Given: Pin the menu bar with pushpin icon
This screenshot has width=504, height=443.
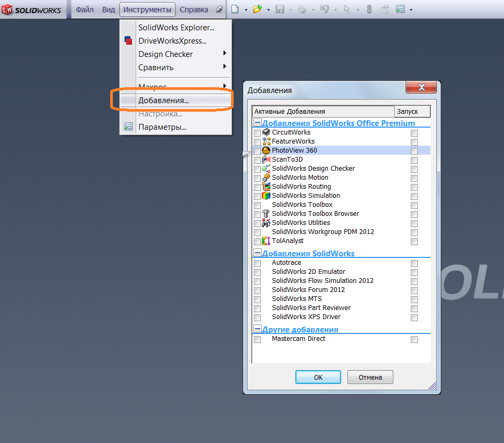Looking at the screenshot, I should click(x=219, y=10).
